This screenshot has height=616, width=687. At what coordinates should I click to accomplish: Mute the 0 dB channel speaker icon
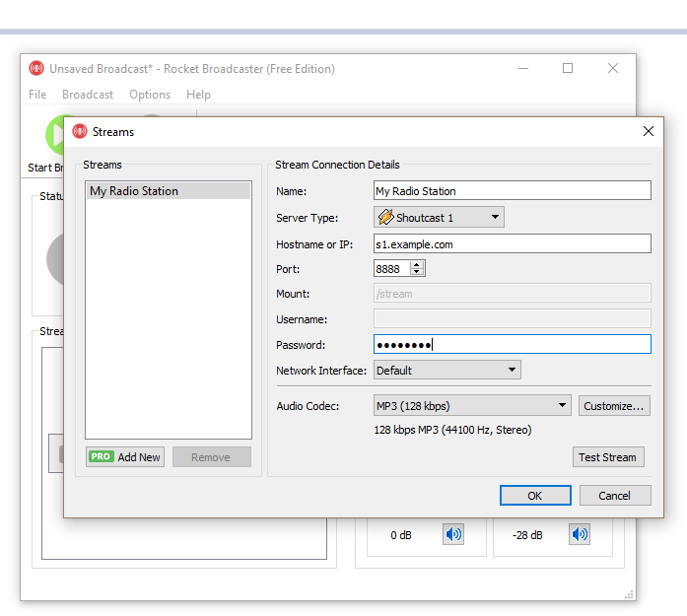click(x=453, y=534)
